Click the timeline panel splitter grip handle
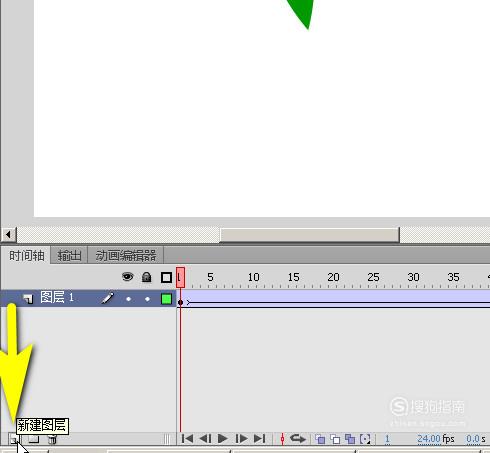 167,439
